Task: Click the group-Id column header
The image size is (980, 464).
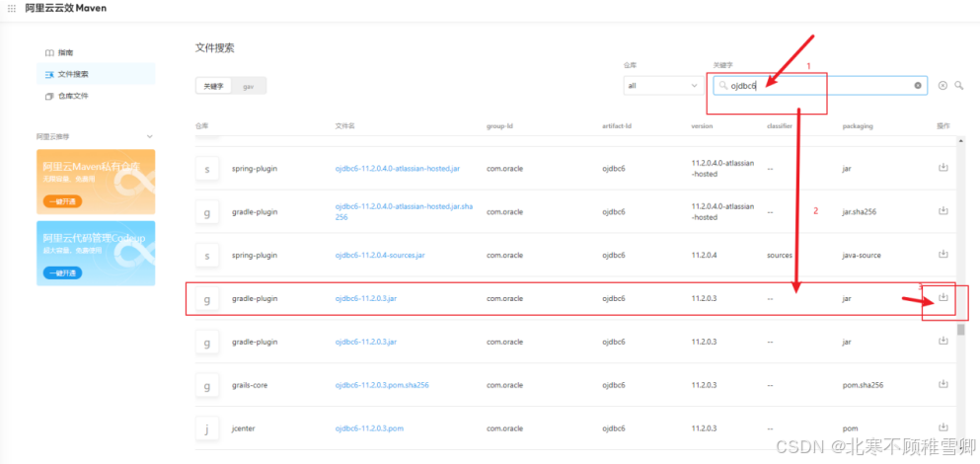Action: (x=499, y=125)
